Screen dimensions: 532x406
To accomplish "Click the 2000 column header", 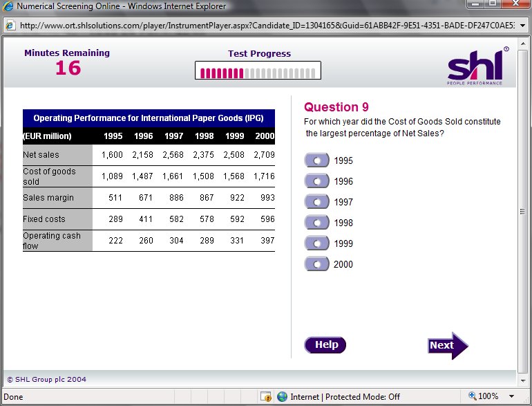I will tap(265, 136).
